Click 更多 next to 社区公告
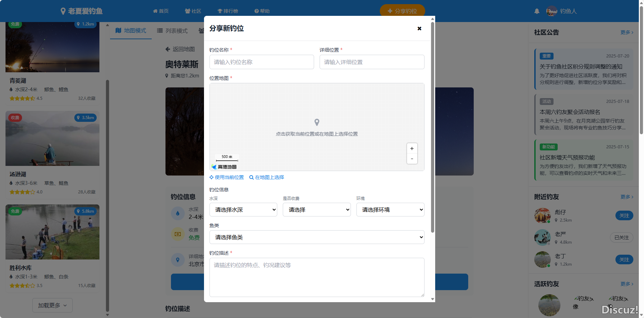Screen dimensions: 644x318 (626, 32)
